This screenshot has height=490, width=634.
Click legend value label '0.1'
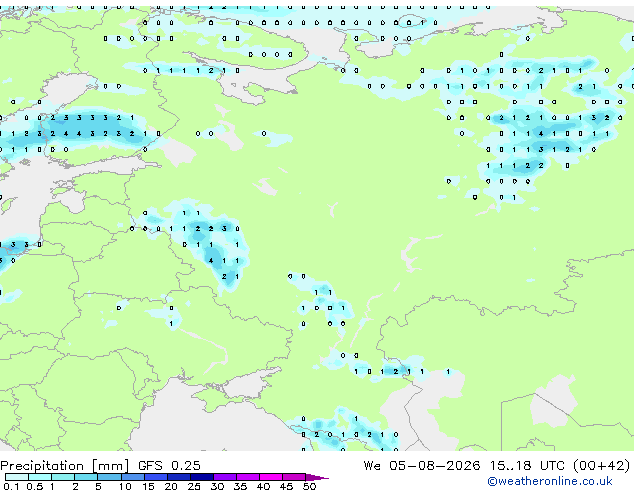[x=11, y=486]
